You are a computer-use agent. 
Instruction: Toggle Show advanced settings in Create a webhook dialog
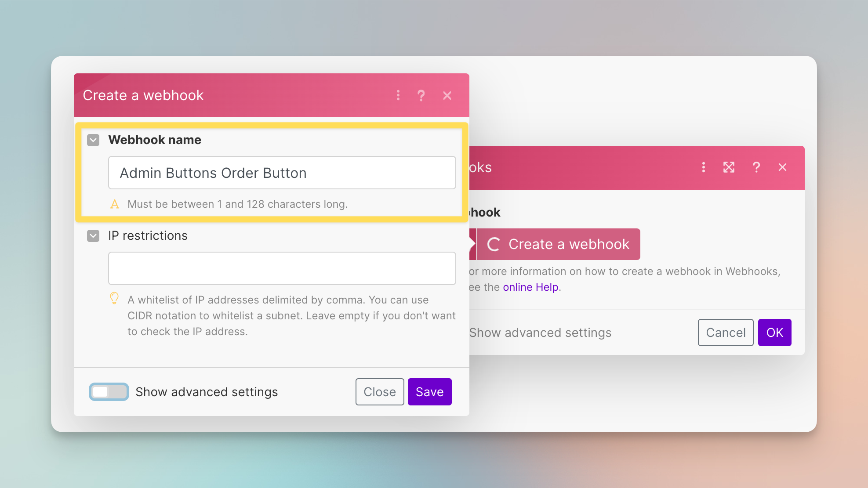(109, 392)
